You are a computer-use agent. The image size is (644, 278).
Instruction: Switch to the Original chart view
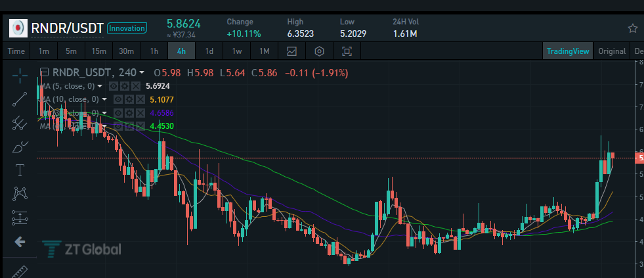(612, 51)
